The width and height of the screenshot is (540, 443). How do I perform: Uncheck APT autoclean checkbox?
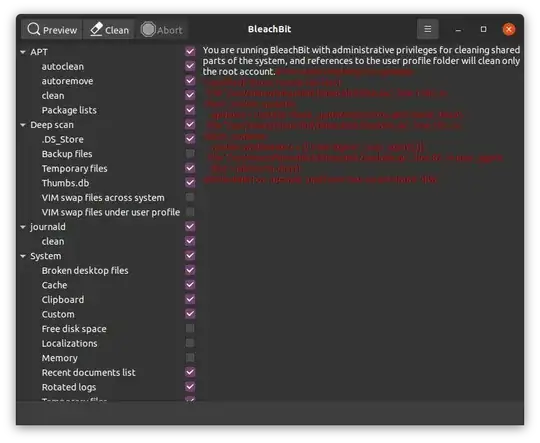pyautogui.click(x=190, y=66)
